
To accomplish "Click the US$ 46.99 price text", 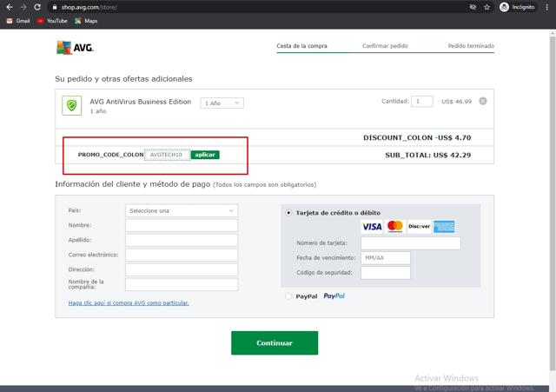I will [456, 102].
